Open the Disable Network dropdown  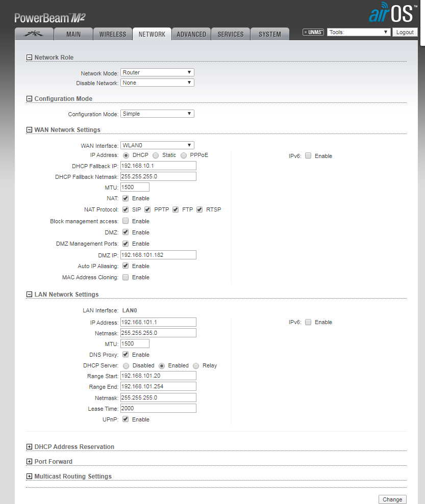[x=157, y=83]
